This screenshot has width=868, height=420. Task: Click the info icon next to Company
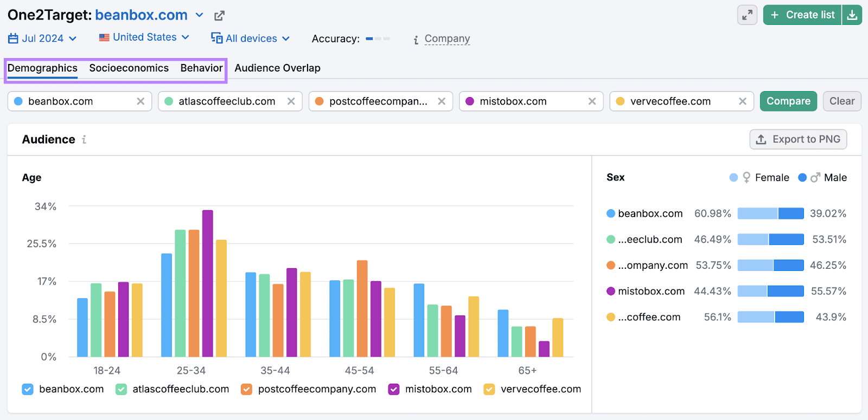tap(416, 40)
